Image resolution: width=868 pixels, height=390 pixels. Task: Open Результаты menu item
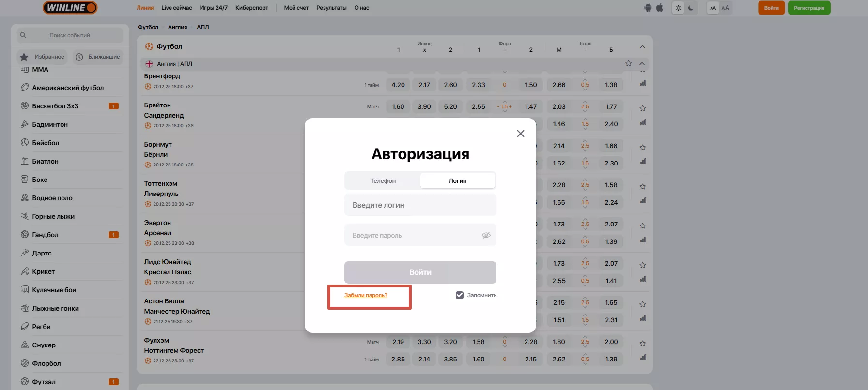pos(331,8)
